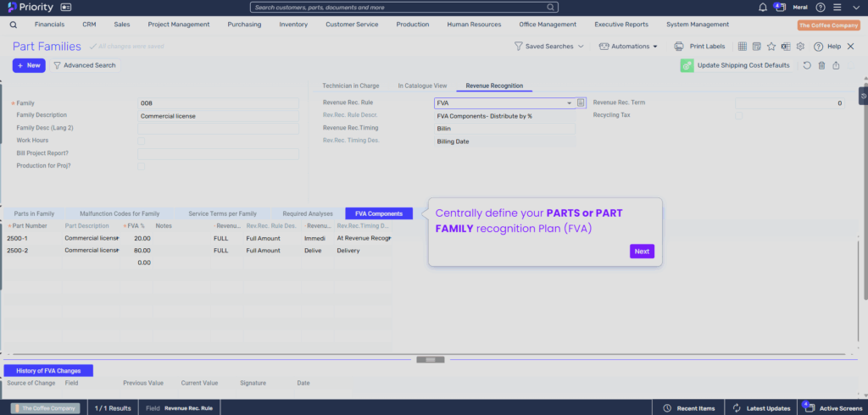This screenshot has width=868, height=415.
Task: Switch to Technician in Charge tab
Action: (x=351, y=86)
